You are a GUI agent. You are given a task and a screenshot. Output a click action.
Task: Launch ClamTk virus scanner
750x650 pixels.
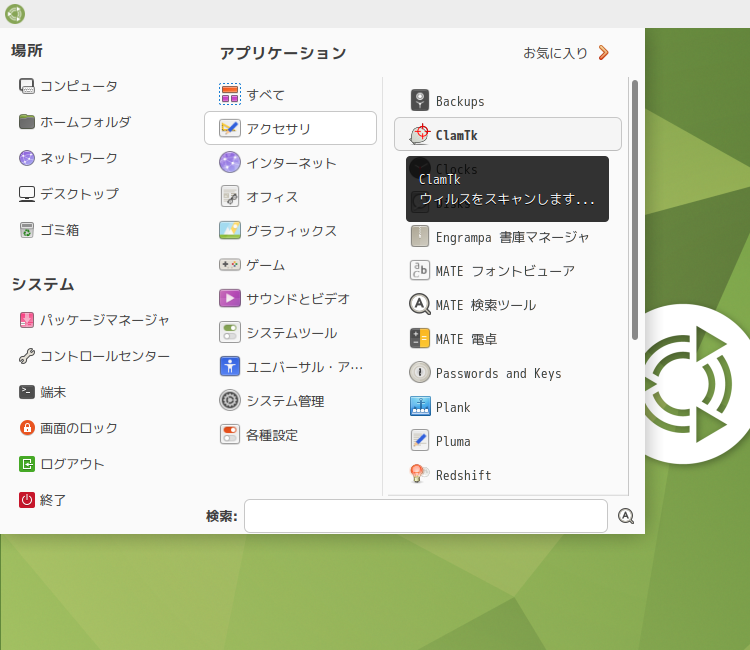[x=507, y=134]
